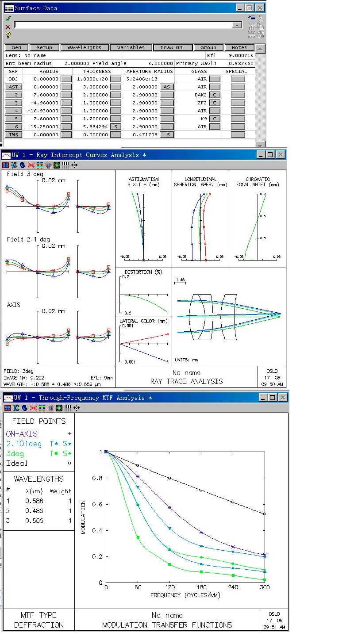Click the surface 6 row button
354x644 pixels.
pyautogui.click(x=13, y=126)
